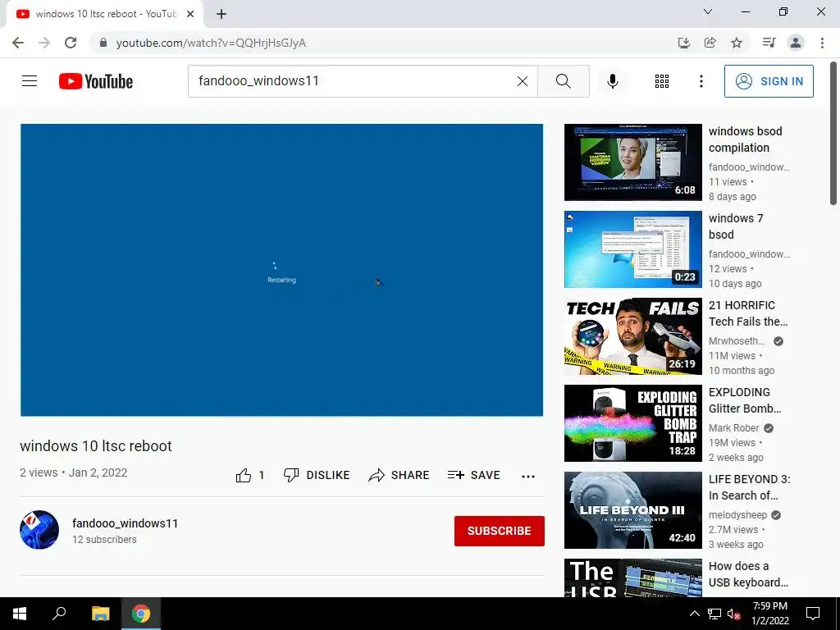Open Windows notification center
The height and width of the screenshot is (630, 840).
[x=813, y=614]
